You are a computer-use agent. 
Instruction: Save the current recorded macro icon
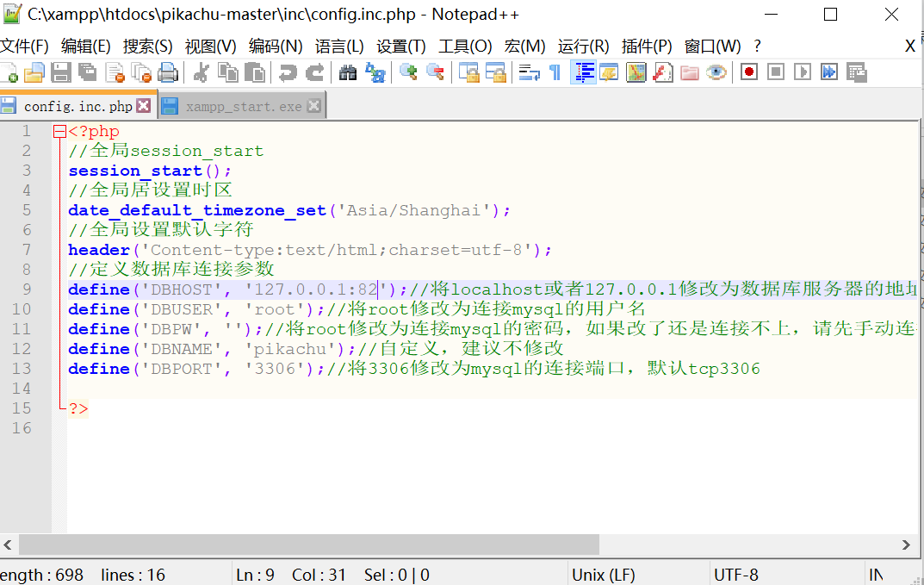coord(856,72)
